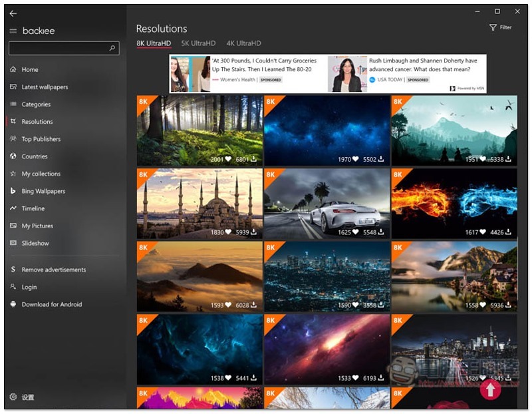This screenshot has width=532, height=414.
Task: Toggle the hamburger menu next to backiee
Action: click(x=13, y=31)
